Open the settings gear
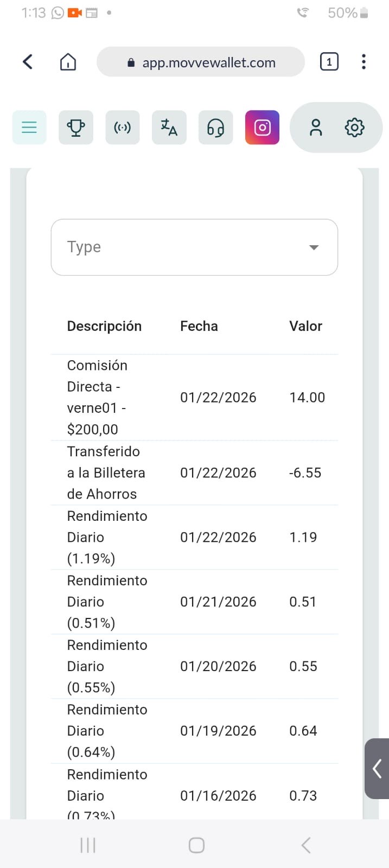This screenshot has height=868, width=389. point(354,127)
